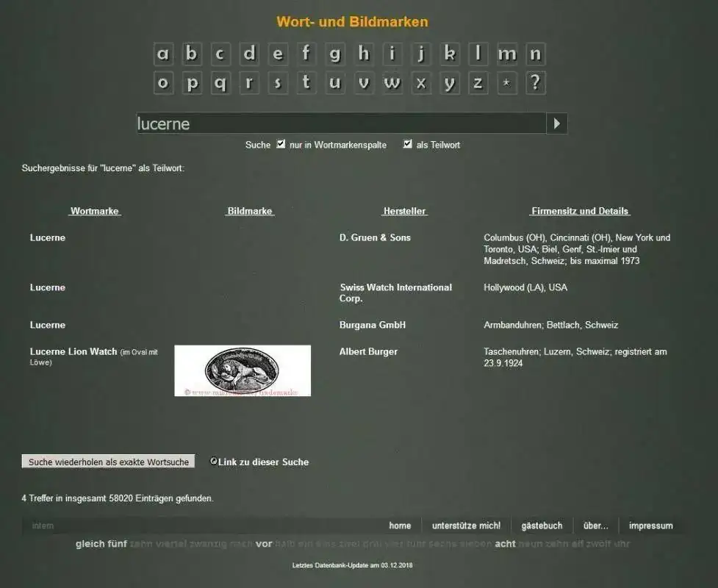Uncheck 'nur in Wortmarkenspalte' checkbox

click(x=281, y=144)
